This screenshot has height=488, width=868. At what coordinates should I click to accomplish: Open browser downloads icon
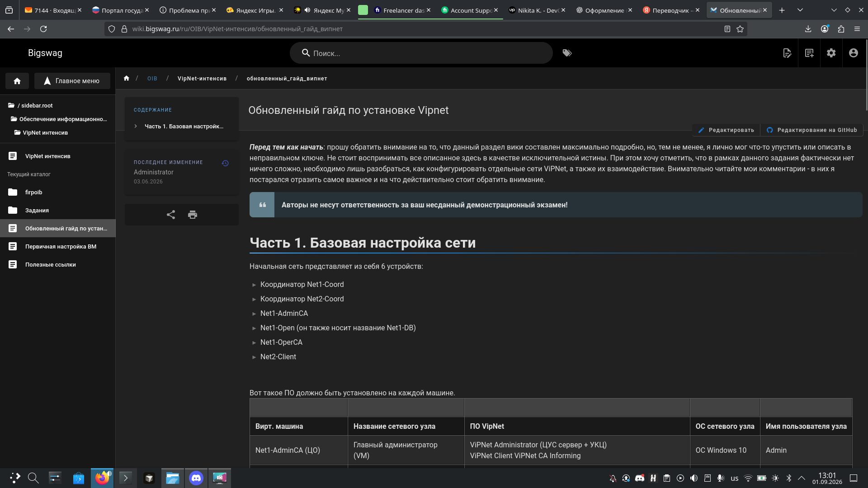(808, 29)
